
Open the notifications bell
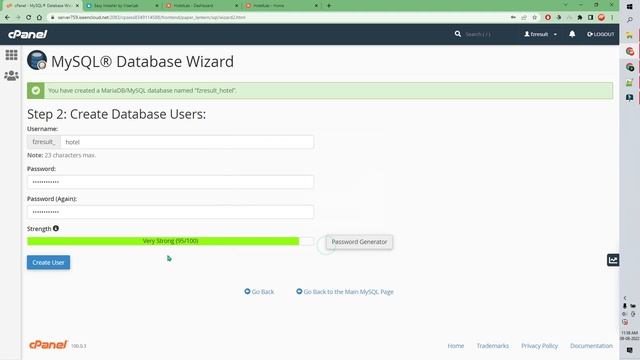coord(572,34)
